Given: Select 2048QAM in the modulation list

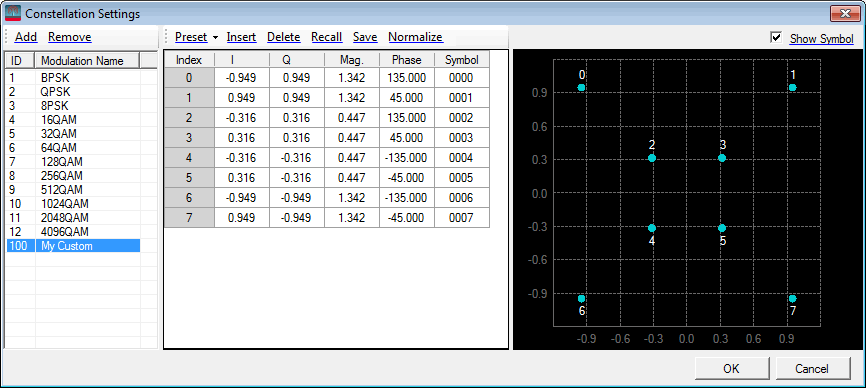Looking at the screenshot, I should [73, 217].
